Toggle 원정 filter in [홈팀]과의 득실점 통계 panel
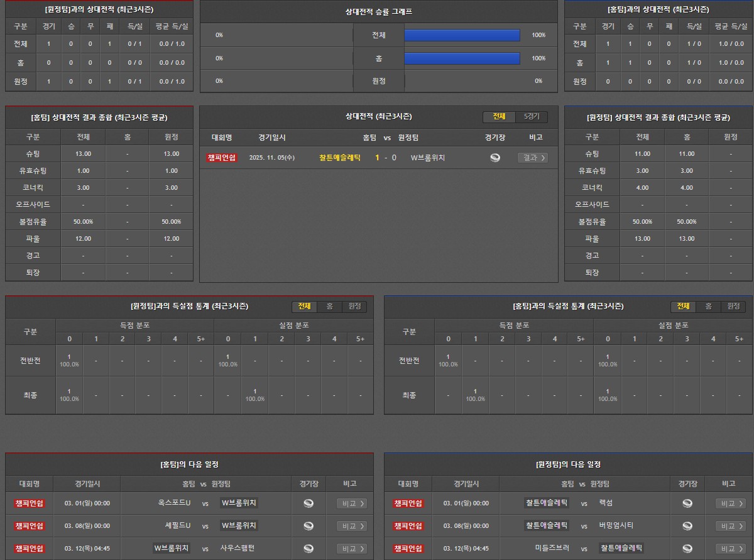 (x=733, y=306)
